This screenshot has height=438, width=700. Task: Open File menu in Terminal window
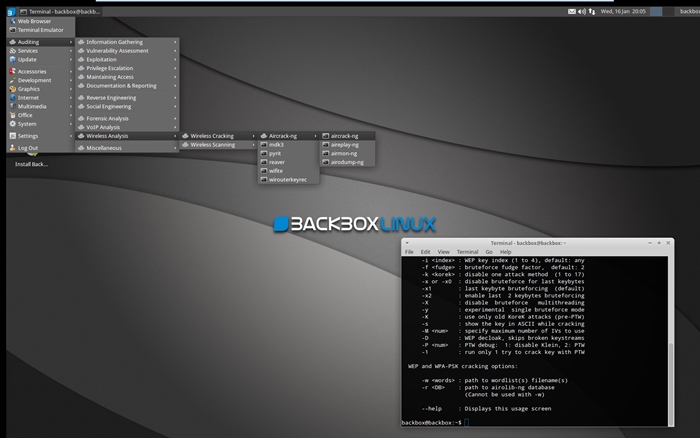coord(409,252)
